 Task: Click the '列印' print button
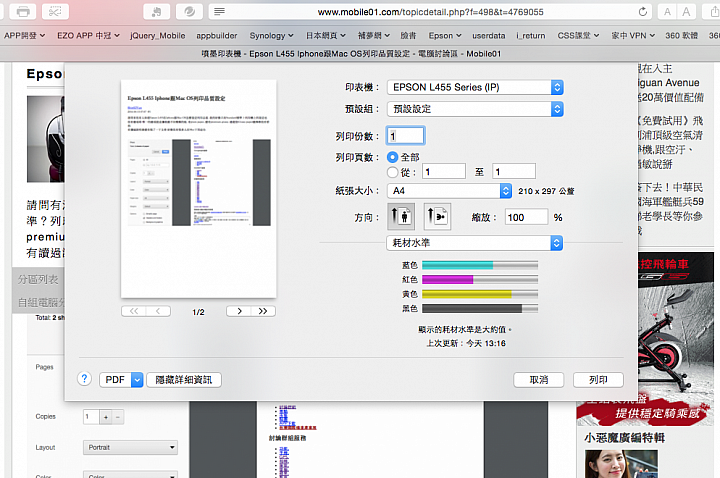point(598,380)
